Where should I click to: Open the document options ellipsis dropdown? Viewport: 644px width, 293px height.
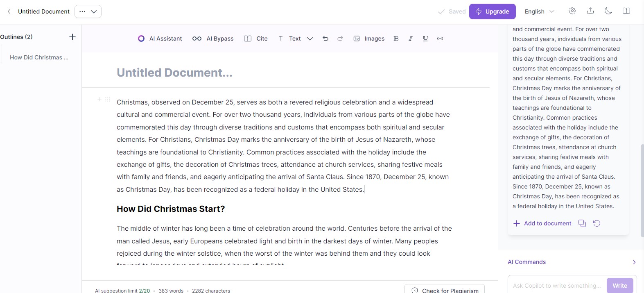point(88,11)
